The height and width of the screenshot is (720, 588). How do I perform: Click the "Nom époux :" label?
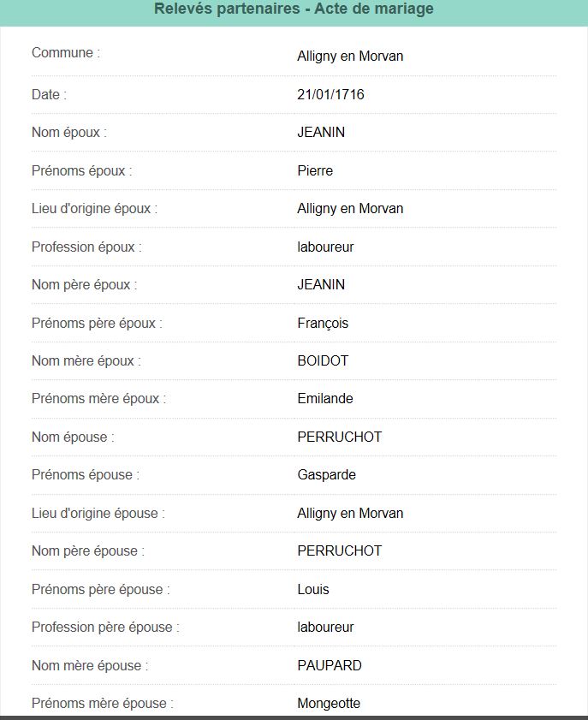coord(69,133)
